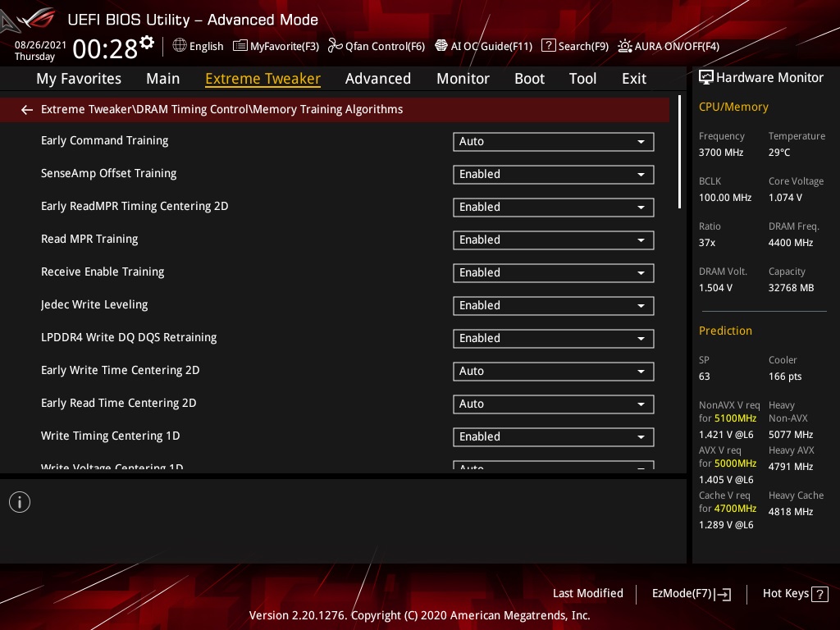Open MyFavorite(F3) list icon
Image resolution: width=840 pixels, height=630 pixels.
point(240,46)
